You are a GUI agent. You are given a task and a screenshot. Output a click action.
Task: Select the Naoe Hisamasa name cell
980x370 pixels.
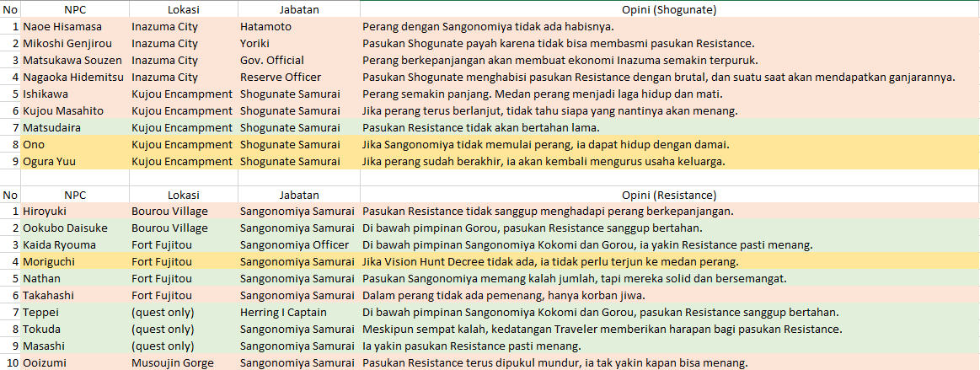point(74,26)
